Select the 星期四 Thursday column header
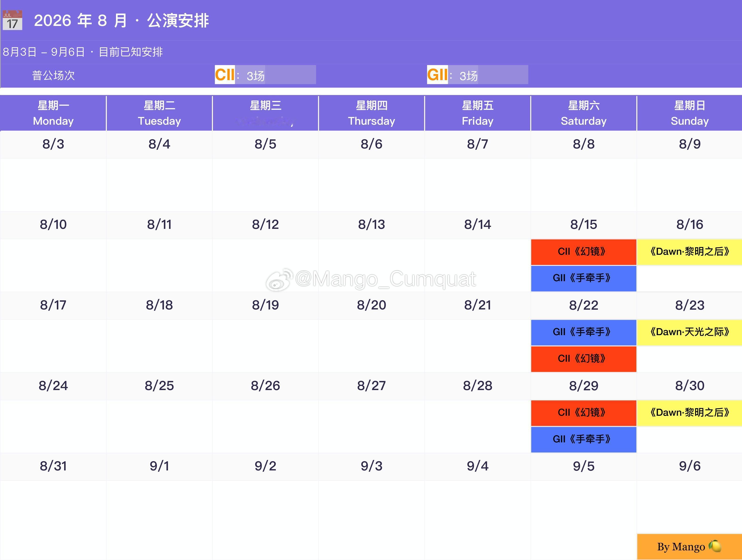The width and height of the screenshot is (742, 560). 371,113
